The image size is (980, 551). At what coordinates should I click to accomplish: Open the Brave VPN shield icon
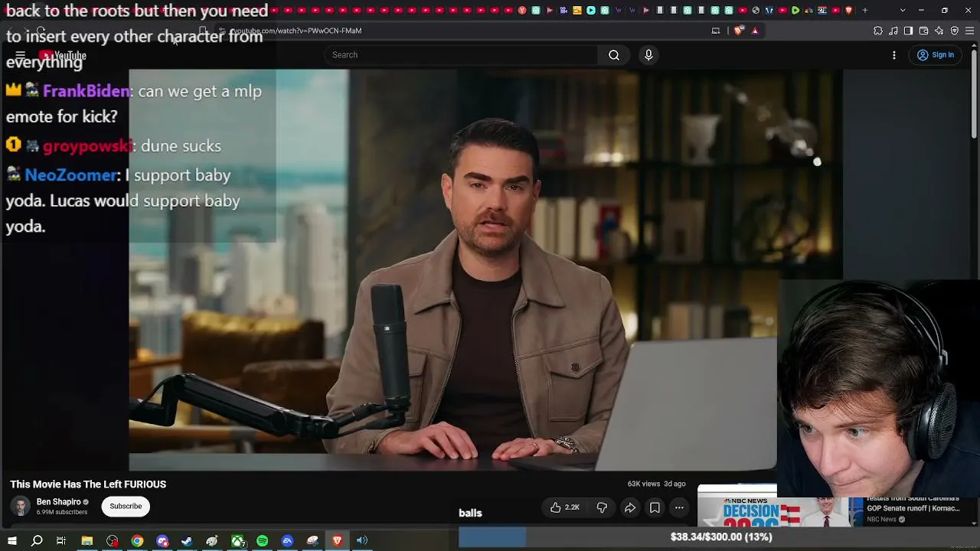[955, 31]
